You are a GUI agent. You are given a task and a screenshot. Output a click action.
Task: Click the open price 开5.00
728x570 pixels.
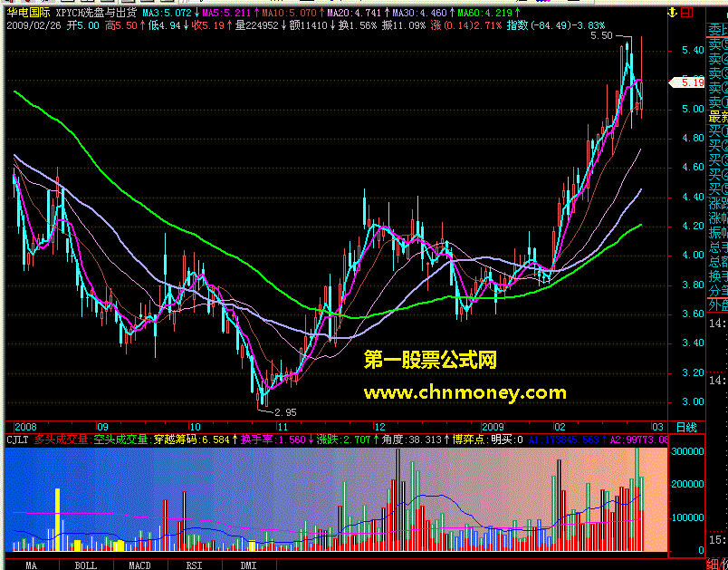[83, 25]
